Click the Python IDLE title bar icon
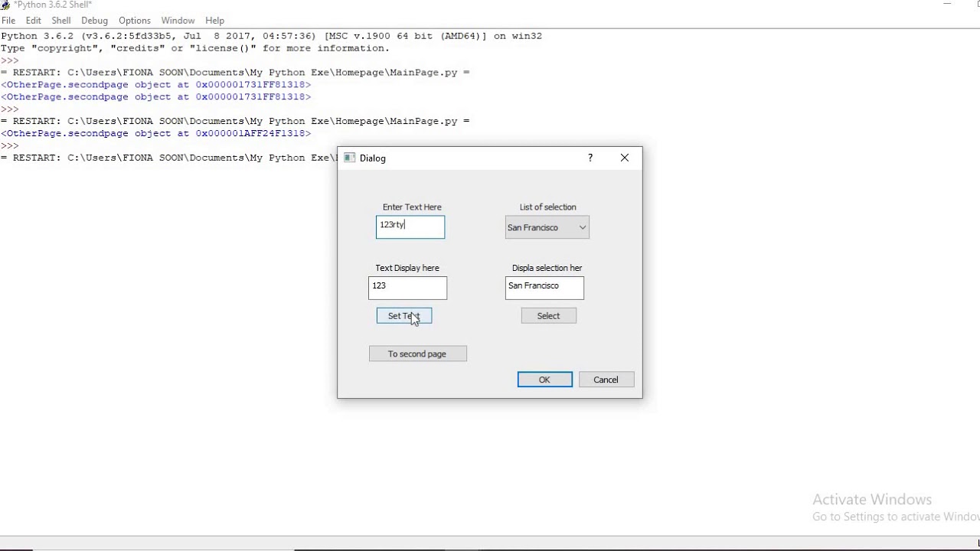 pos(5,5)
